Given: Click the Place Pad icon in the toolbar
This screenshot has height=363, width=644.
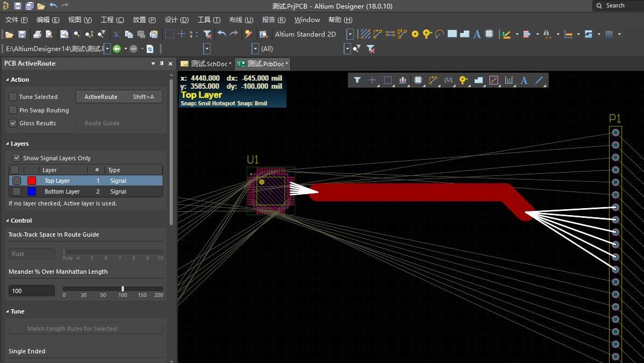Looking at the screenshot, I should 415,34.
